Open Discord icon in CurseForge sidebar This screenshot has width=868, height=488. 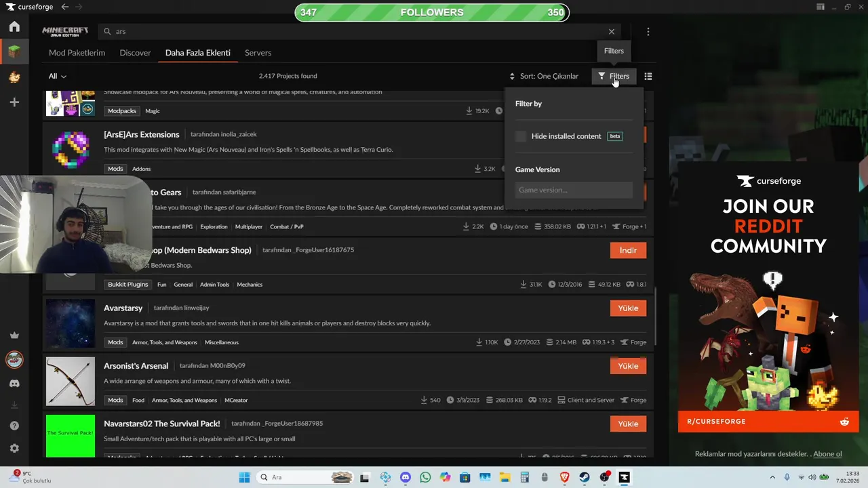click(x=14, y=384)
